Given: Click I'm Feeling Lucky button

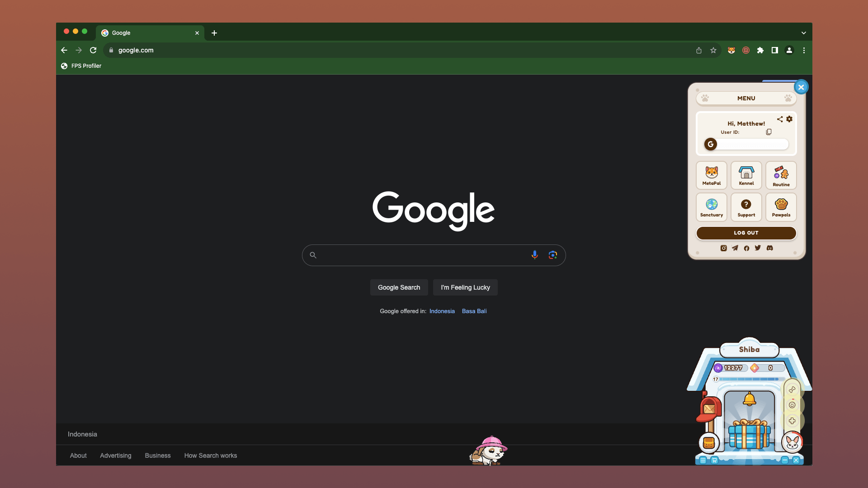Looking at the screenshot, I should [x=465, y=287].
